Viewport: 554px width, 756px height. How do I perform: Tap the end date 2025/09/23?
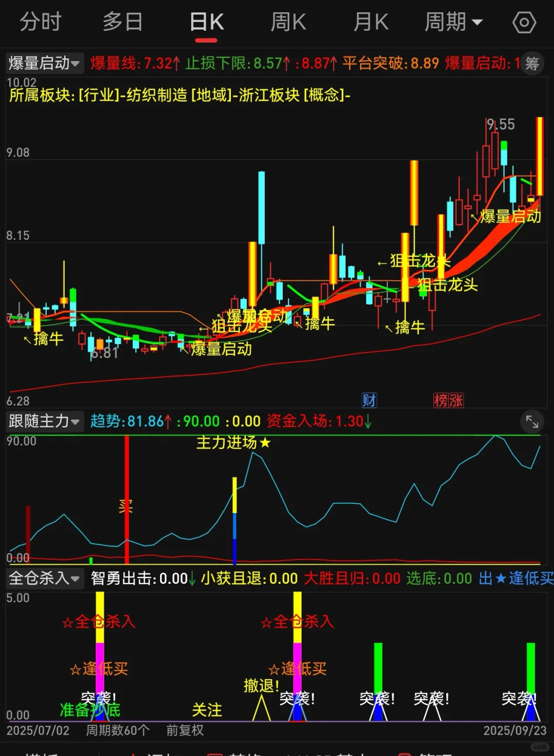[x=515, y=730]
